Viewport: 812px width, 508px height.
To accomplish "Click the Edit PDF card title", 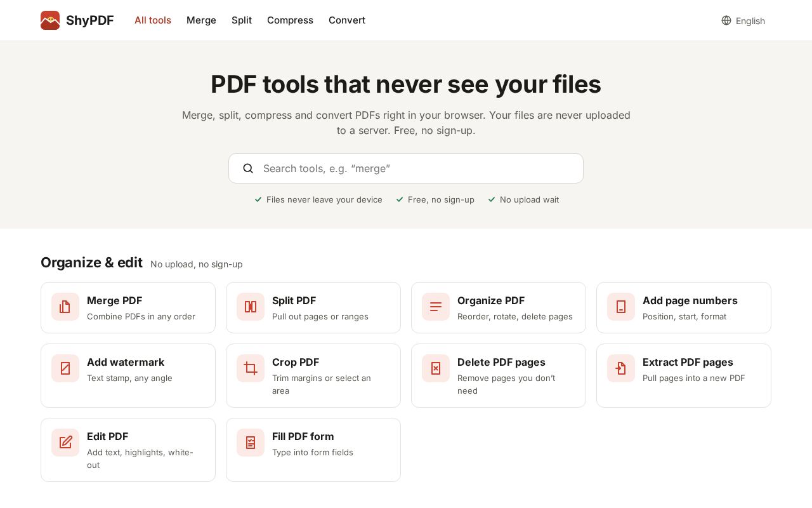I will coord(108,436).
